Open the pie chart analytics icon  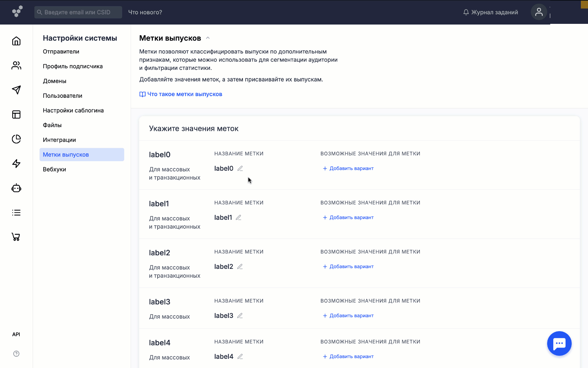pyautogui.click(x=16, y=139)
